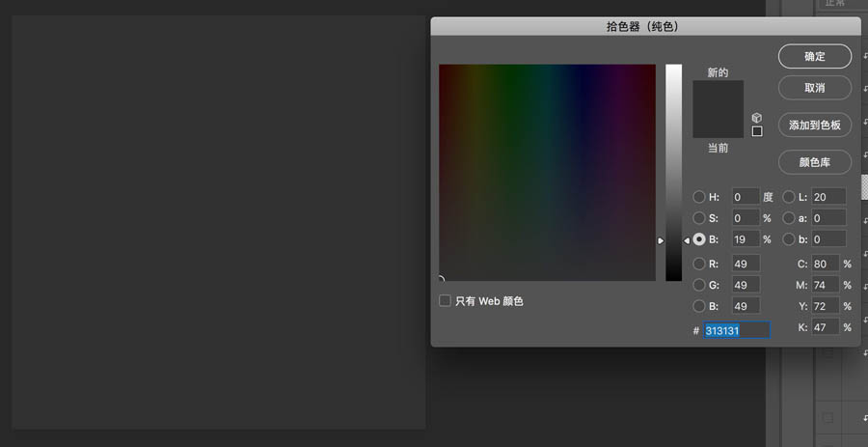Screen dimensions: 868x447
Task: Click 添加到色板 to add swatch
Action: pos(814,126)
